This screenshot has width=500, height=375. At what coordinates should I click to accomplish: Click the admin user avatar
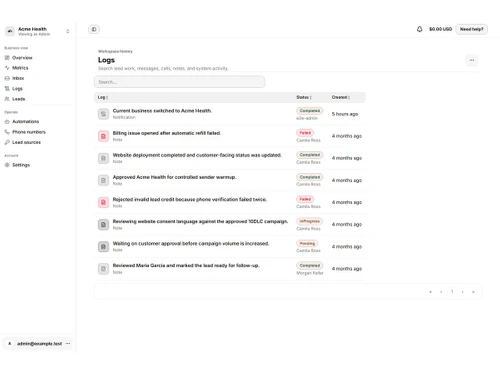click(10, 344)
